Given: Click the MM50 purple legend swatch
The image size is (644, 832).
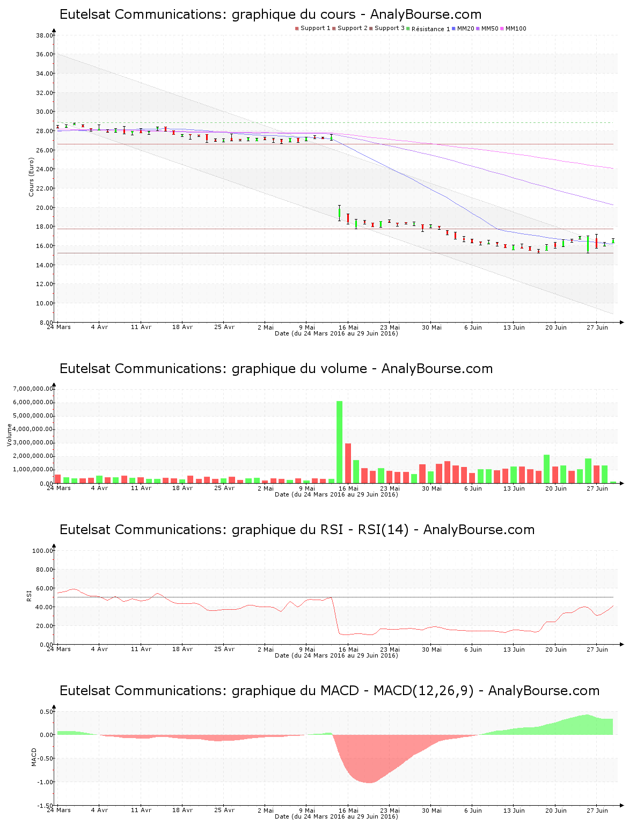Looking at the screenshot, I should pos(478,28).
